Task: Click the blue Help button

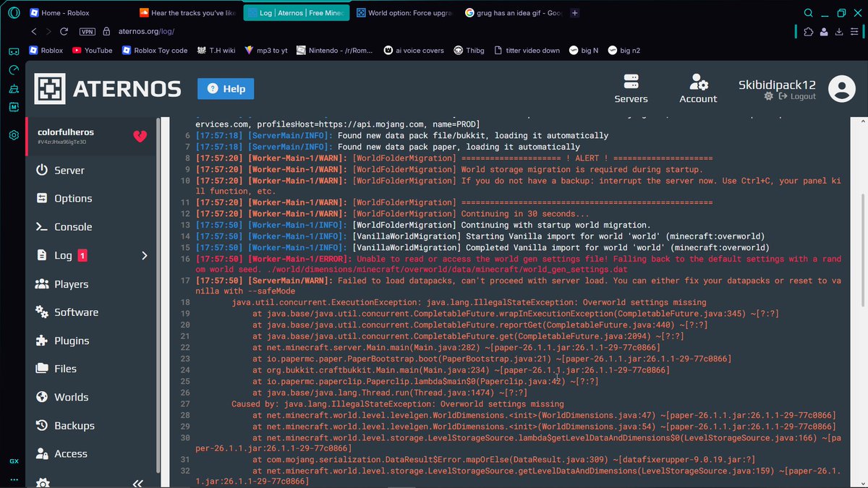Action: 225,88
